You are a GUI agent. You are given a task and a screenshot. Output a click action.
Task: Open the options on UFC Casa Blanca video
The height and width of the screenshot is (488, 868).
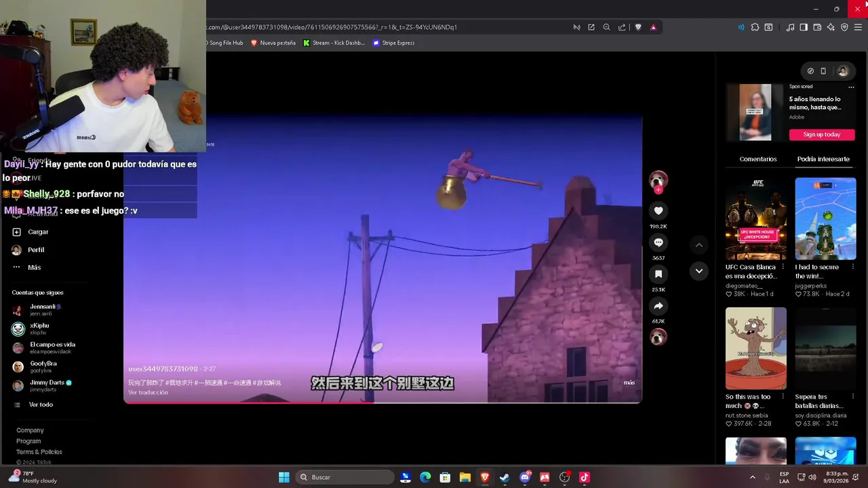(x=783, y=267)
